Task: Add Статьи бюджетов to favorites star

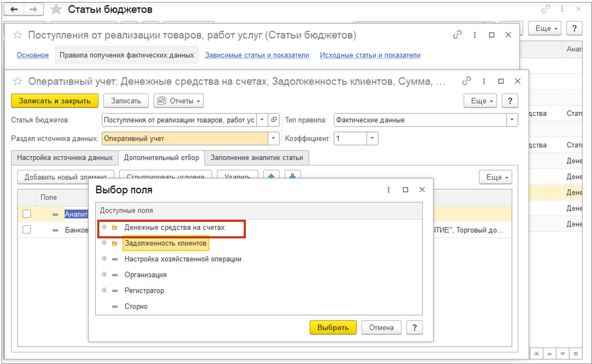Action: [56, 10]
